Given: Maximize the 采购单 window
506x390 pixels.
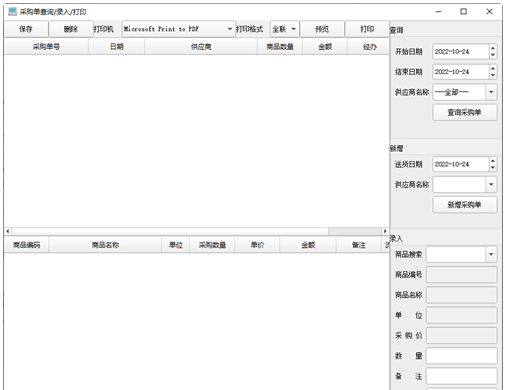Looking at the screenshot, I should click(464, 12).
